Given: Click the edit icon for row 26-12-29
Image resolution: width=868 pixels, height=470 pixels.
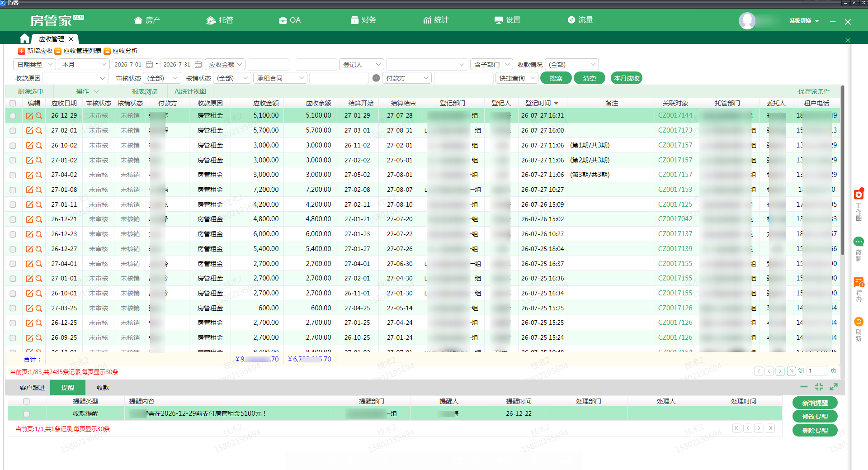Looking at the screenshot, I should (29, 116).
